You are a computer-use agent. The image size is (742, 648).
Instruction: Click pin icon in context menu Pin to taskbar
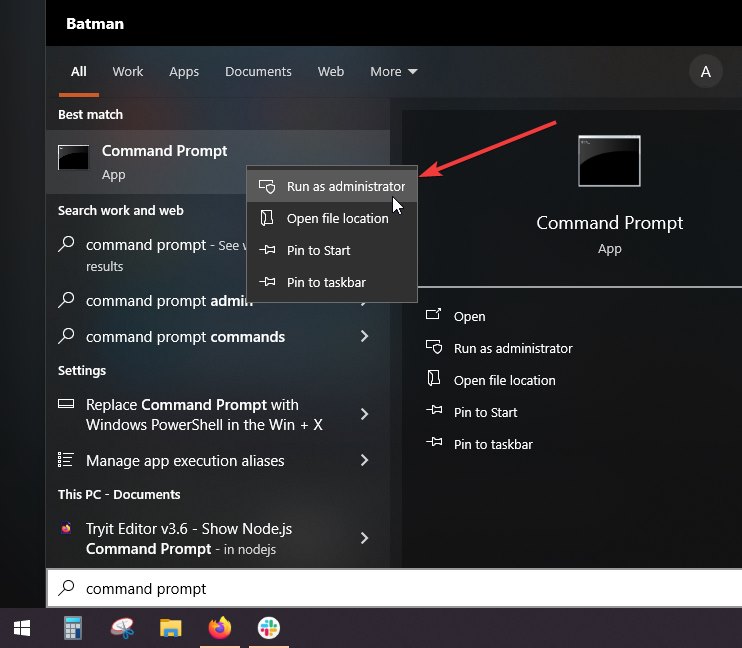click(x=267, y=282)
